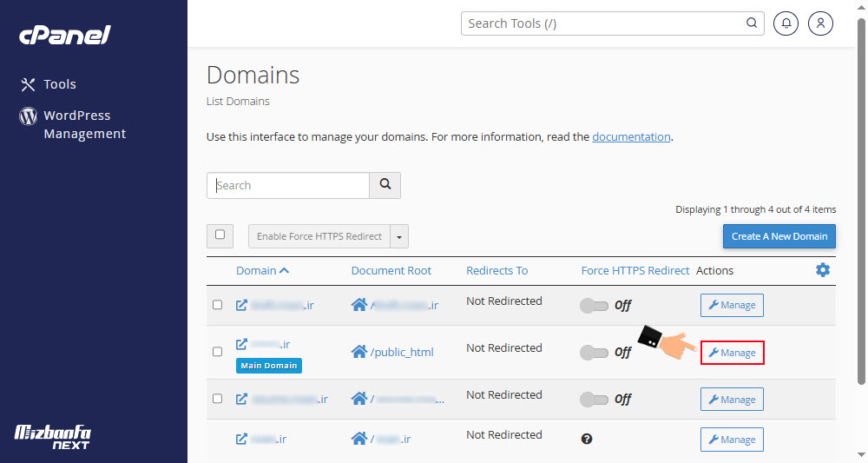Viewport: 868px width, 463px height.
Task: Click the home icon next to /public_html
Action: tap(358, 352)
